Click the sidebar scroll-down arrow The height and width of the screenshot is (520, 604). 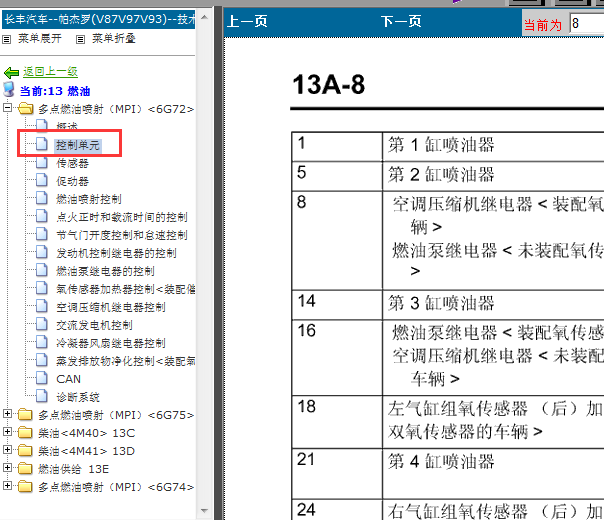tap(205, 511)
